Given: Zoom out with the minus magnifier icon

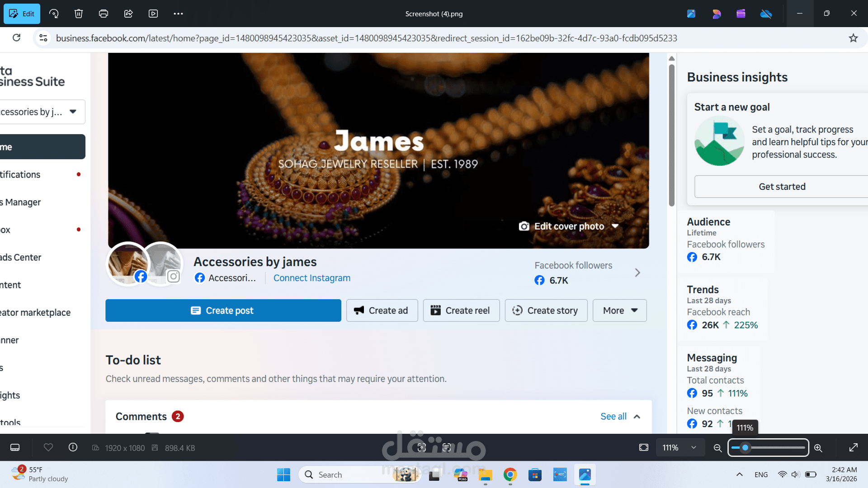Looking at the screenshot, I should point(717,448).
